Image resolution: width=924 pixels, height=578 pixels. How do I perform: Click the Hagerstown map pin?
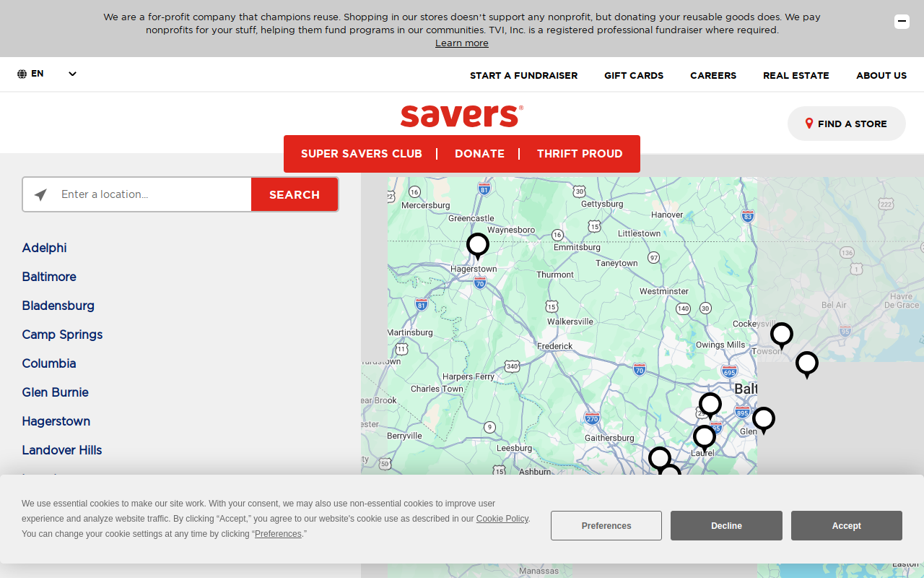point(477,246)
